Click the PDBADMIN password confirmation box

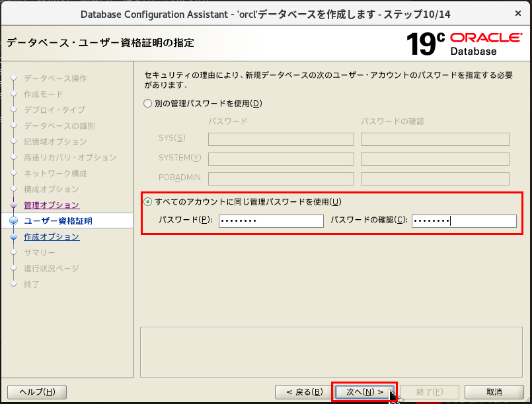pyautogui.click(x=434, y=178)
